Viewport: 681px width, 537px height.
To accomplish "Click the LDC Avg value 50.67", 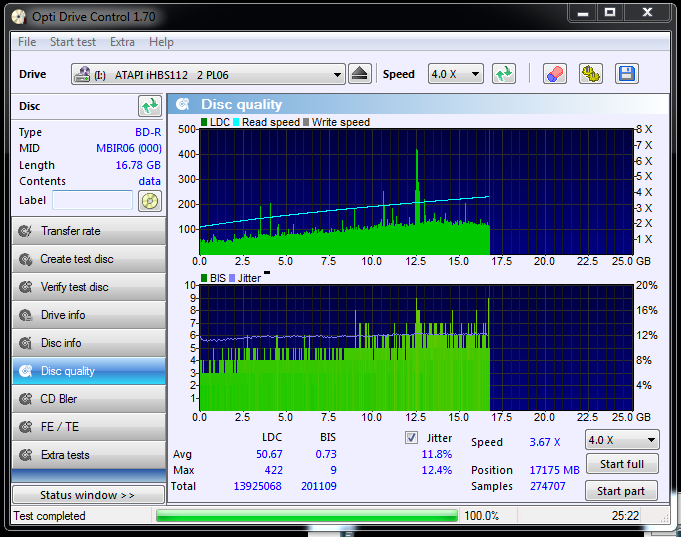I will point(269,454).
